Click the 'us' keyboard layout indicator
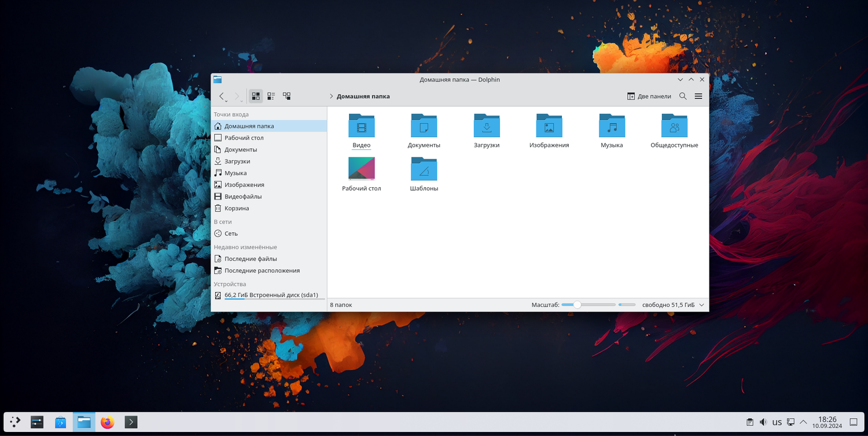Screen dimensions: 868x436 click(777, 422)
